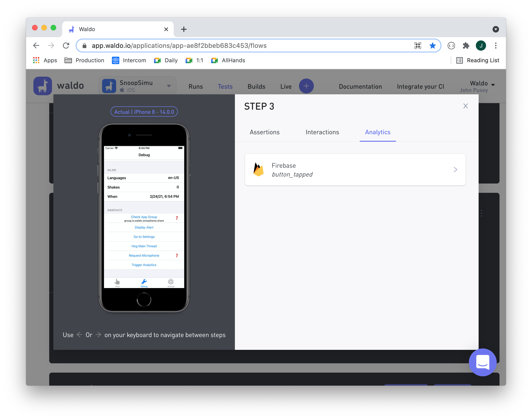The image size is (532, 420).
Task: Click the Test hand tab icon on phone
Action: (x=117, y=283)
